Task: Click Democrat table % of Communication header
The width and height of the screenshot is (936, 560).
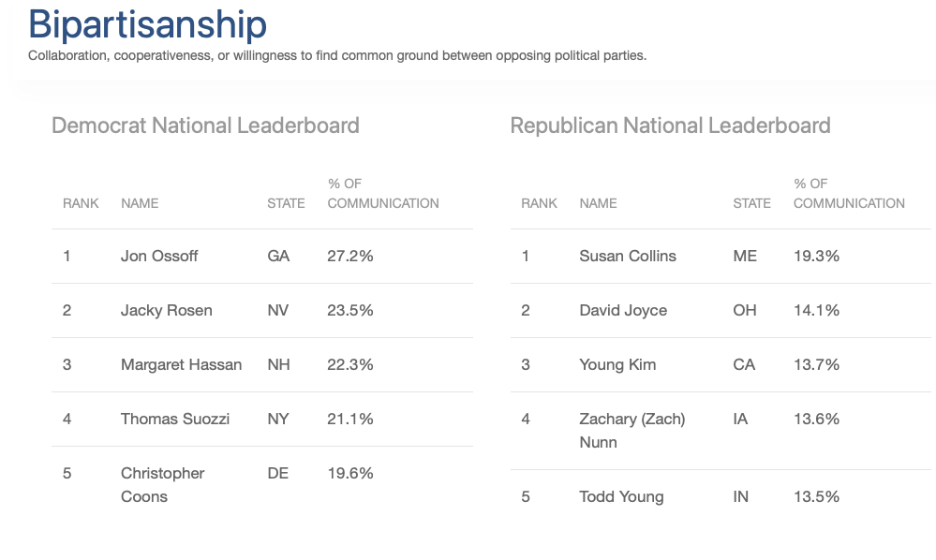Action: pyautogui.click(x=382, y=193)
